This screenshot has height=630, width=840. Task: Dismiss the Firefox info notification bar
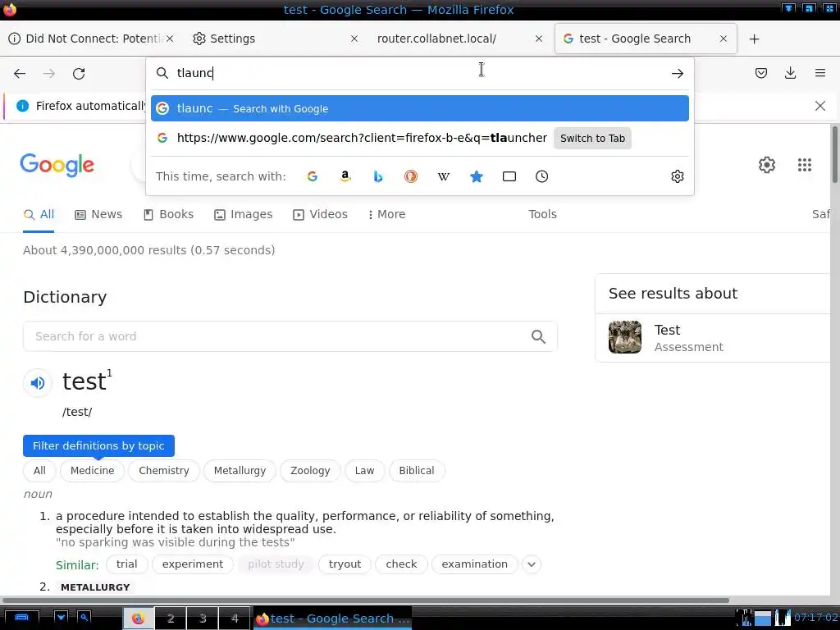point(819,106)
